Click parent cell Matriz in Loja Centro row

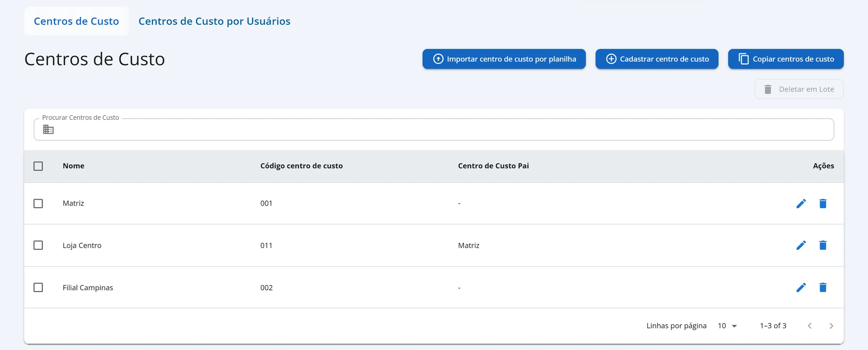469,245
